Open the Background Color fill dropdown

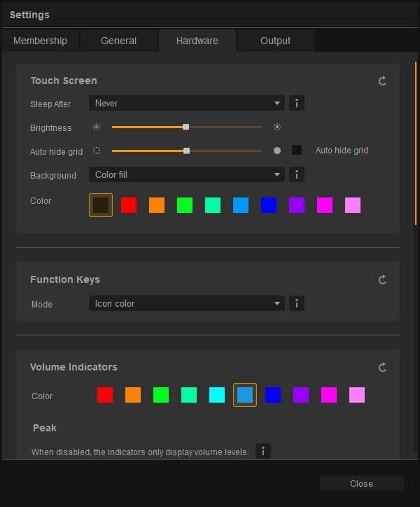click(x=187, y=174)
